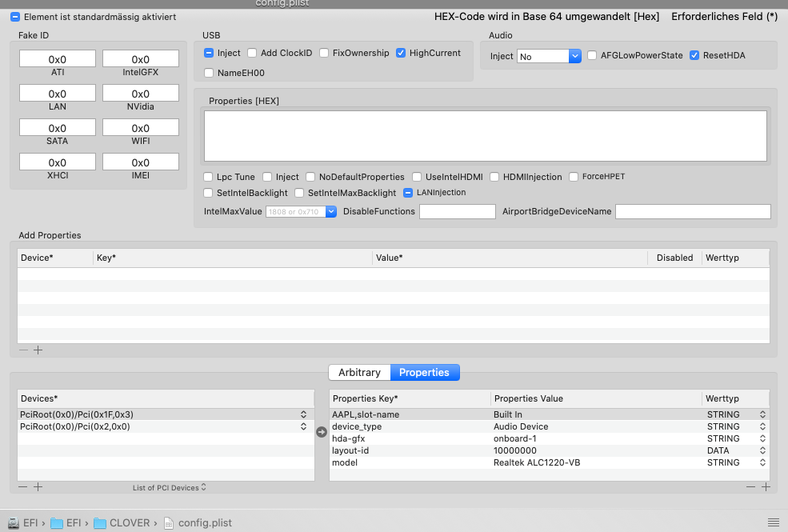Image resolution: width=788 pixels, height=532 pixels.
Task: Enable AFGLowPowerState in Audio
Action: pyautogui.click(x=592, y=55)
